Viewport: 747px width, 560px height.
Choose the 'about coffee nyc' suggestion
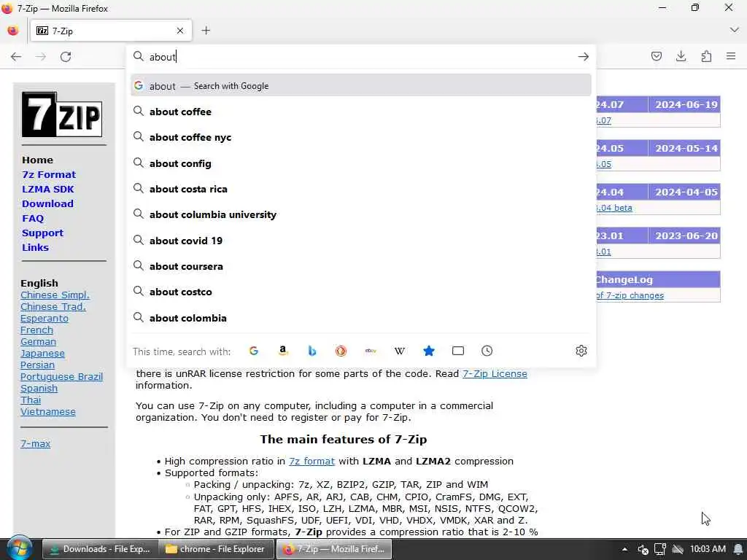361,137
